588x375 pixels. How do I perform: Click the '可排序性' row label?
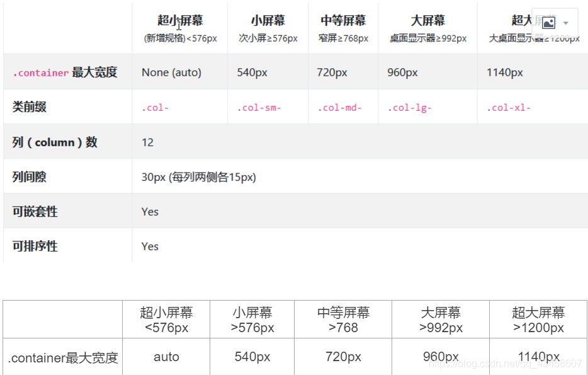35,246
